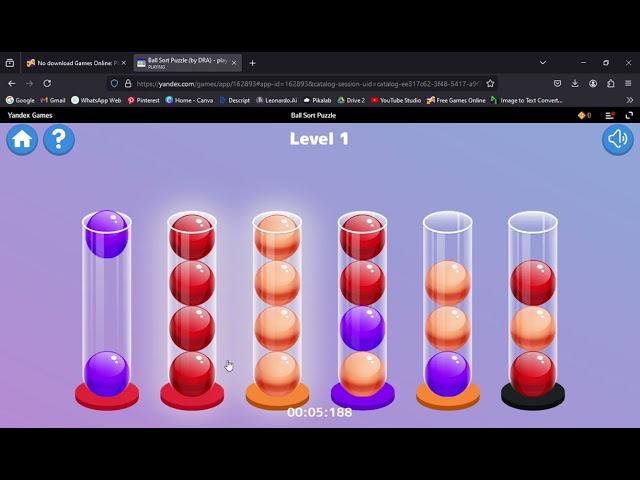Open the Firefox application hamburger menu
Screen dimensions: 640x480
point(629,83)
